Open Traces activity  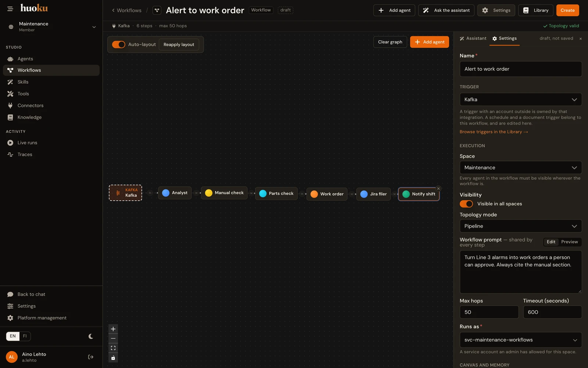click(51, 155)
